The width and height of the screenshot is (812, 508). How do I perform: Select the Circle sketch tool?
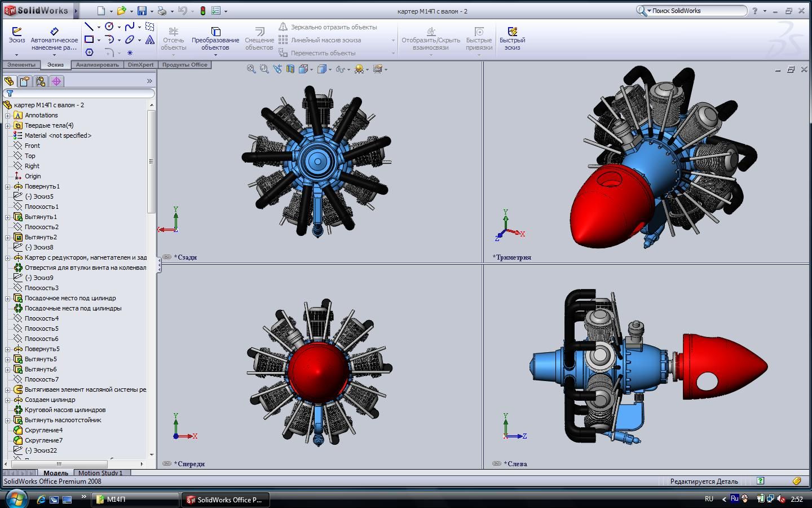pos(109,27)
